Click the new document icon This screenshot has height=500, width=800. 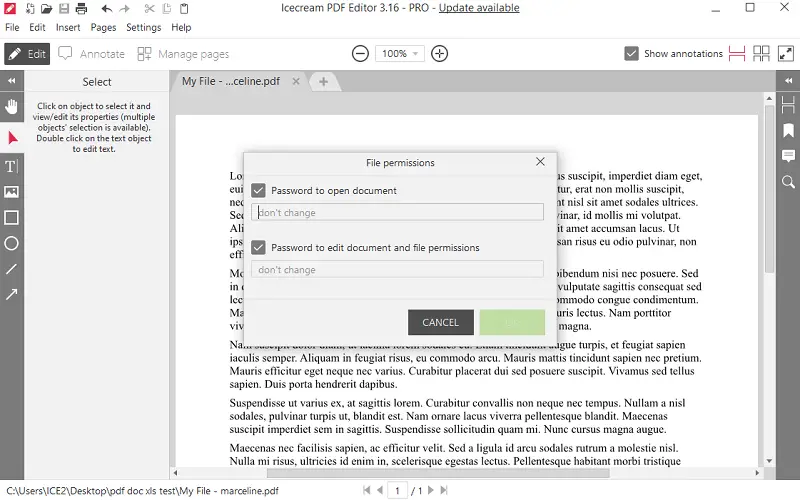pos(30,8)
